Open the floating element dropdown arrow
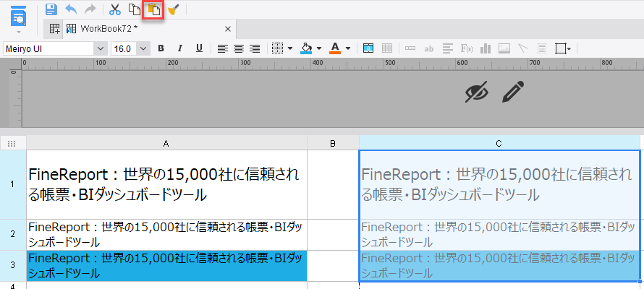Image resolution: width=644 pixels, height=289 pixels. point(569,50)
